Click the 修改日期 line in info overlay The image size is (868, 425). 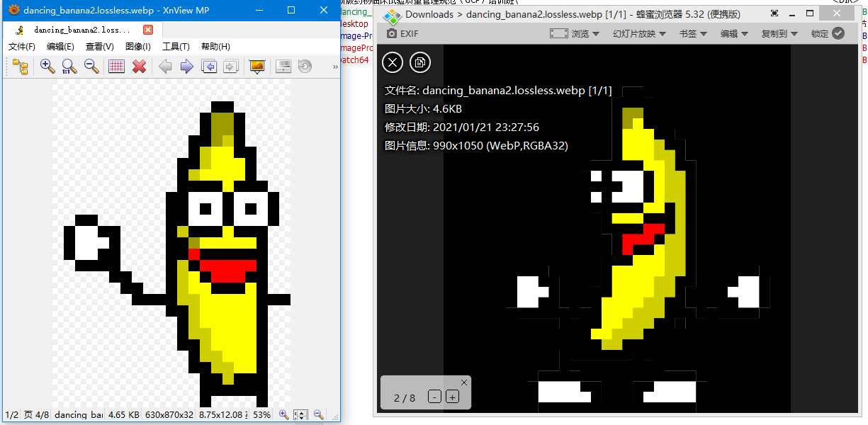(x=462, y=127)
